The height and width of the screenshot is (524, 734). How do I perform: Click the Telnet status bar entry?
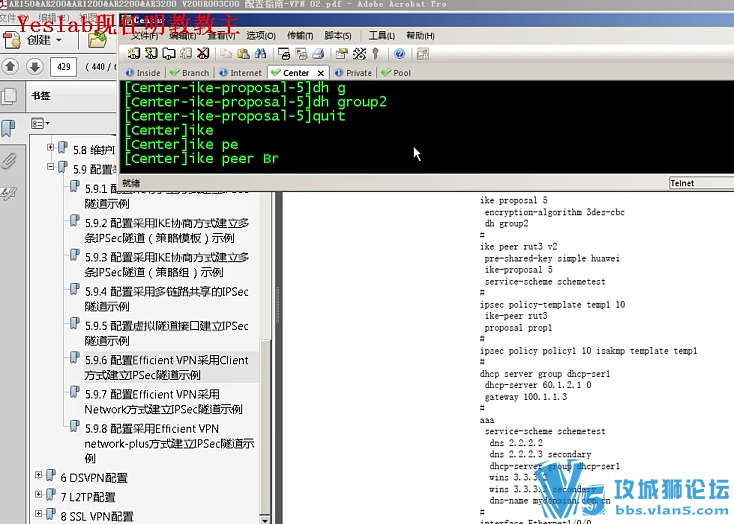click(701, 183)
